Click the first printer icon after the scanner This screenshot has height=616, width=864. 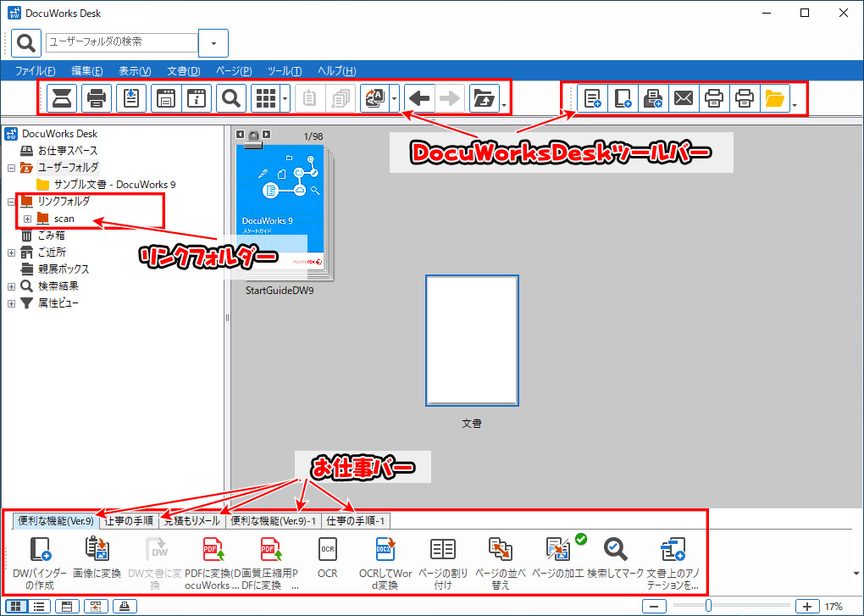(97, 98)
